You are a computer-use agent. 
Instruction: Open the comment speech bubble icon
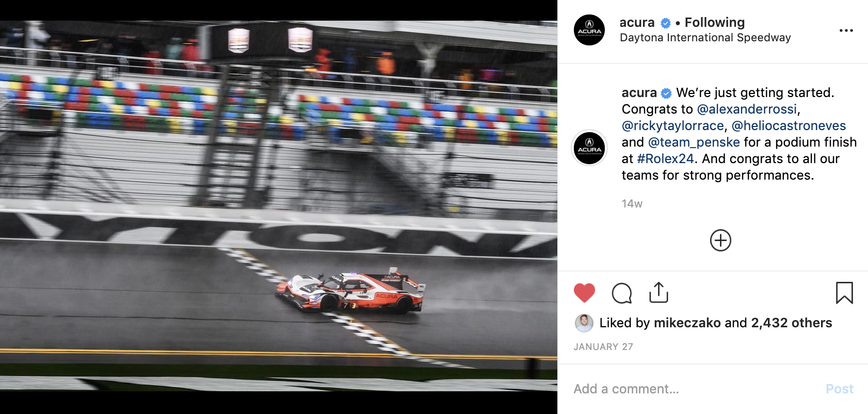coord(622,293)
